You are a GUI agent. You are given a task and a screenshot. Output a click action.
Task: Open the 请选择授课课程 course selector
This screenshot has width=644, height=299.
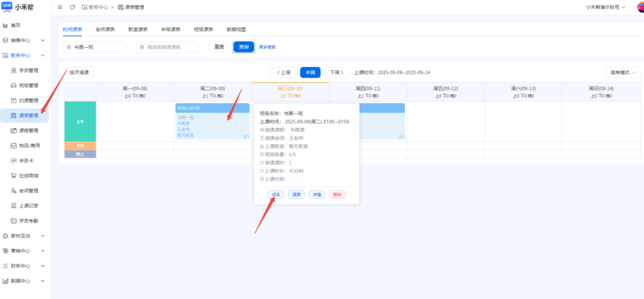tap(167, 47)
